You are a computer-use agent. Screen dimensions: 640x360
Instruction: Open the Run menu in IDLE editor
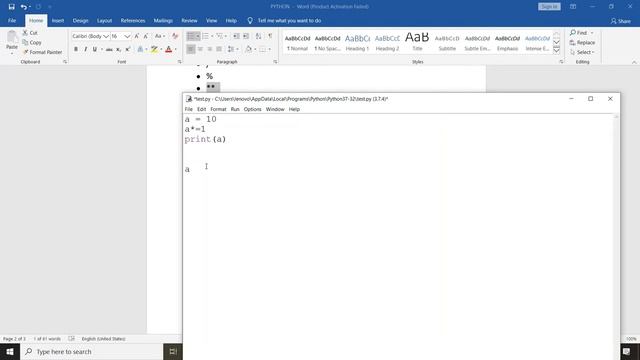click(235, 109)
